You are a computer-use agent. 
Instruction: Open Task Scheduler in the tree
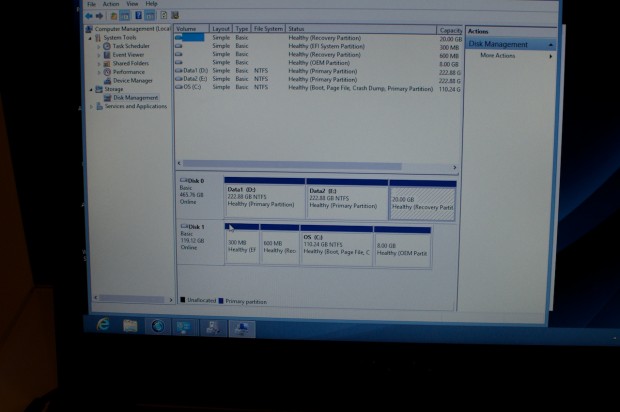(x=130, y=46)
